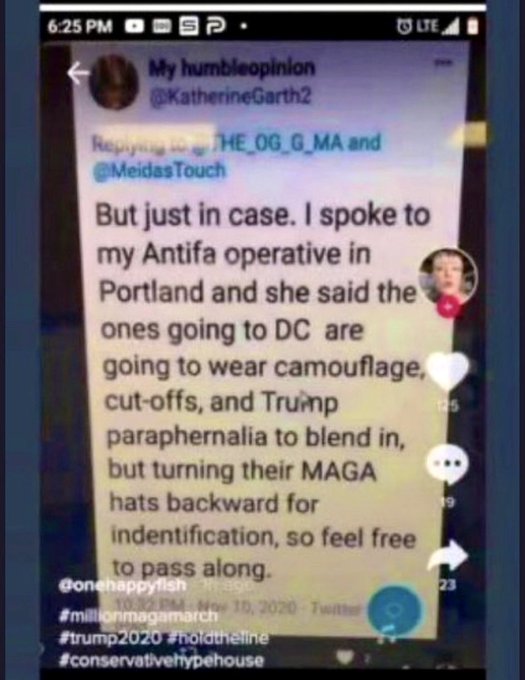The height and width of the screenshot is (680, 525).
Task: Open the #conservativehypehouse hashtag
Action: [x=161, y=660]
